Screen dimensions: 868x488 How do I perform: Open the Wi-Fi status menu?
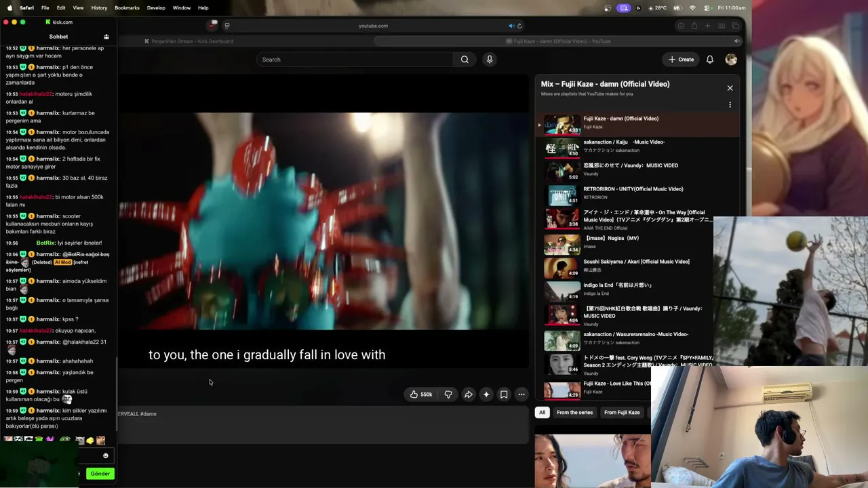692,7
